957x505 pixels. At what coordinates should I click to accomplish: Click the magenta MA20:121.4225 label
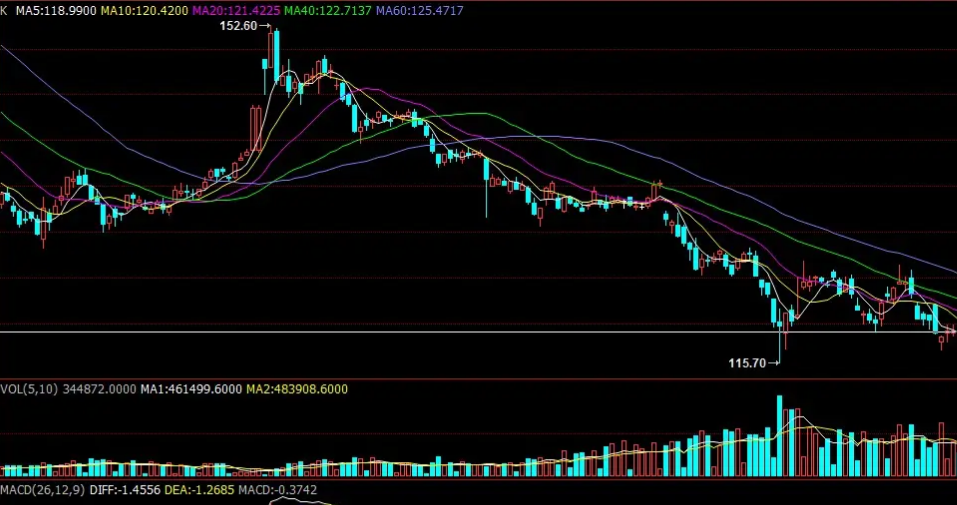coord(236,11)
